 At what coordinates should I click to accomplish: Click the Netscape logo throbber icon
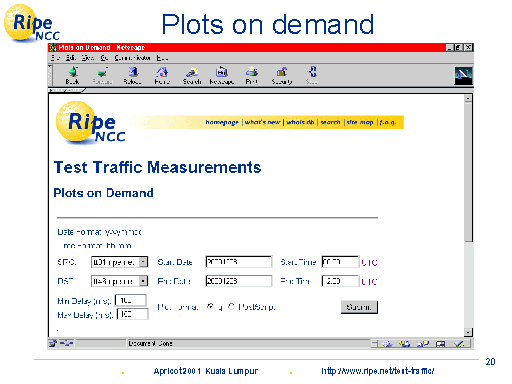click(463, 76)
